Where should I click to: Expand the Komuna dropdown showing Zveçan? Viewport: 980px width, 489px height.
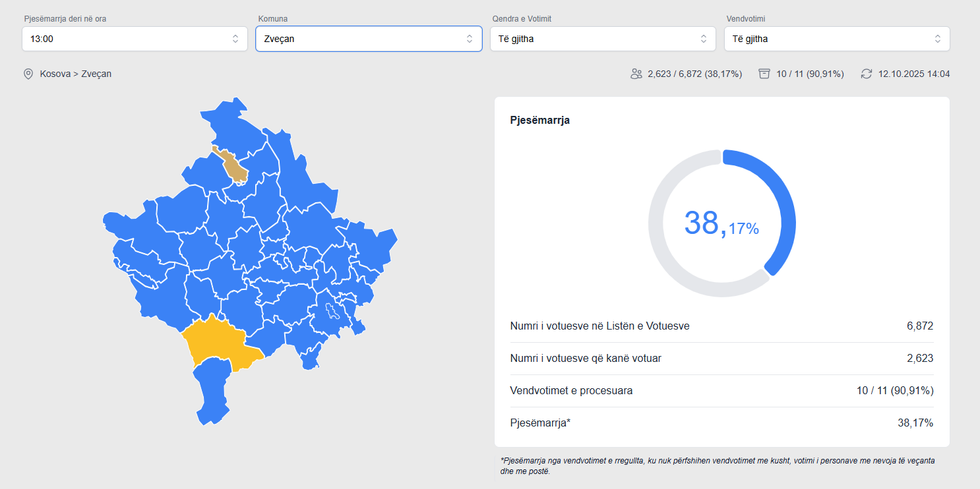tap(369, 39)
